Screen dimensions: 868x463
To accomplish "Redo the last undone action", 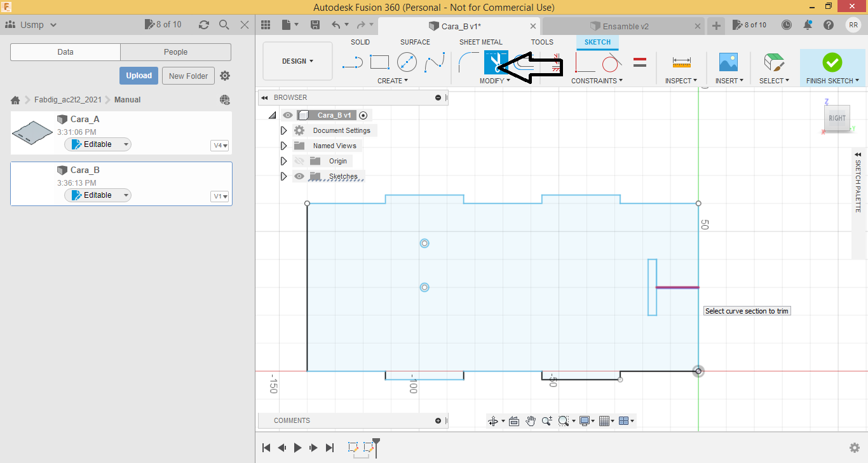I will coord(361,25).
